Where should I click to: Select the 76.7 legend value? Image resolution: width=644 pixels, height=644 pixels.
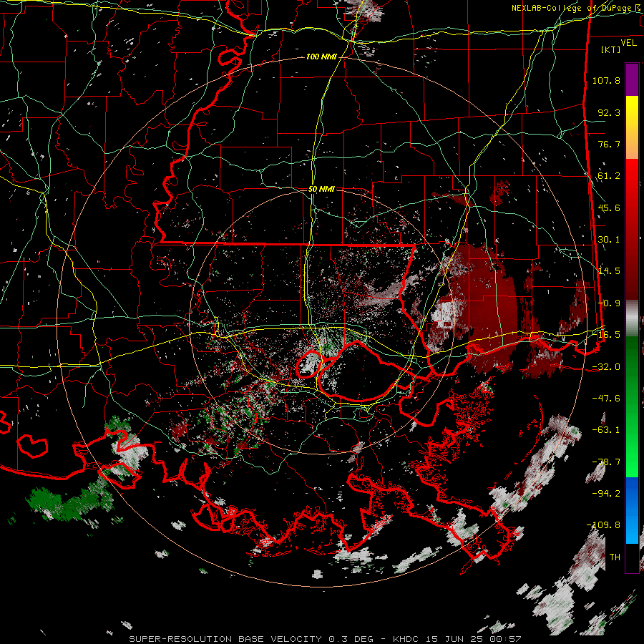coord(609,144)
